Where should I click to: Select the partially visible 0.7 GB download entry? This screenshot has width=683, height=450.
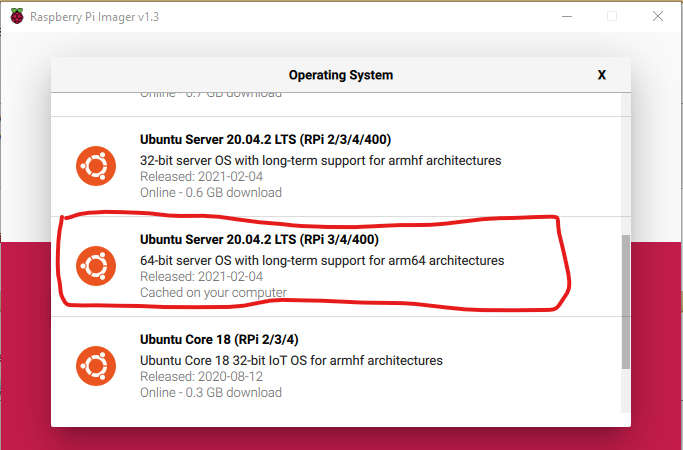pyautogui.click(x=211, y=96)
